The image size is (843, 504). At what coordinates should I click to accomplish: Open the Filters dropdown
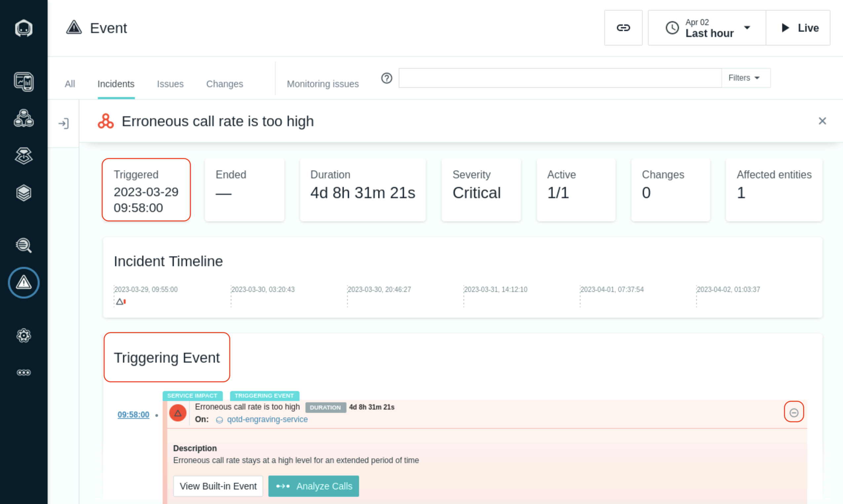pos(743,77)
